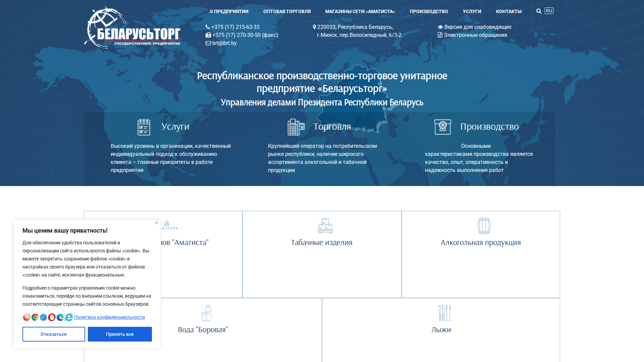Click the Принять все button
Viewport: 644px width, 362px height.
tap(120, 334)
